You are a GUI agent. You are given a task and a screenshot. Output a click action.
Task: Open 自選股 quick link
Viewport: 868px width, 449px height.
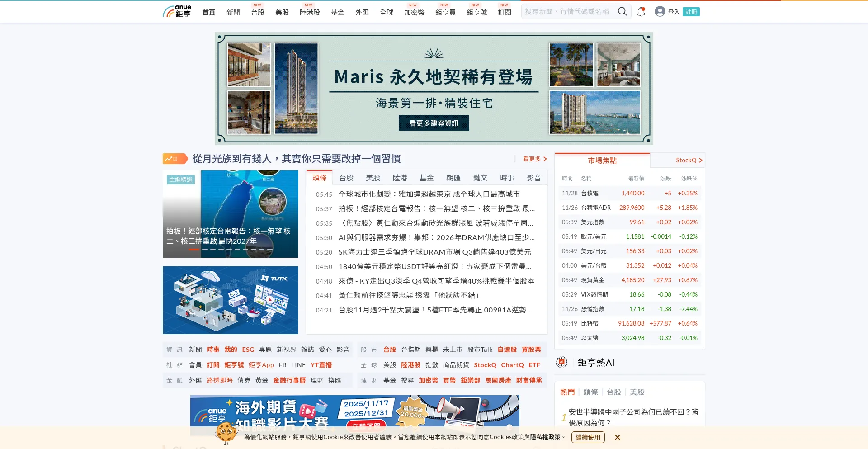pyautogui.click(x=507, y=350)
